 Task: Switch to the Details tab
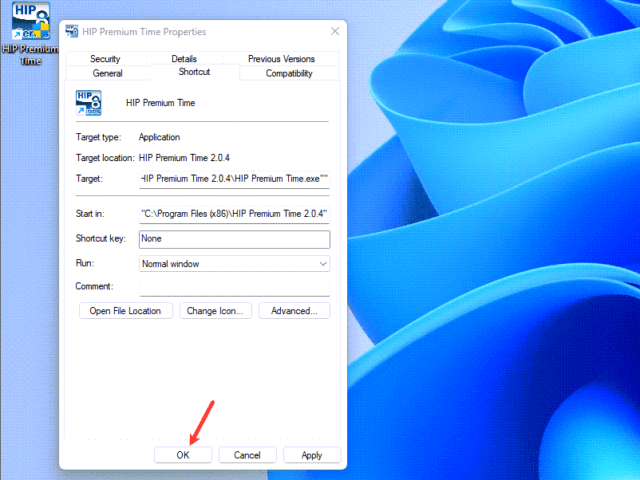coord(184,59)
